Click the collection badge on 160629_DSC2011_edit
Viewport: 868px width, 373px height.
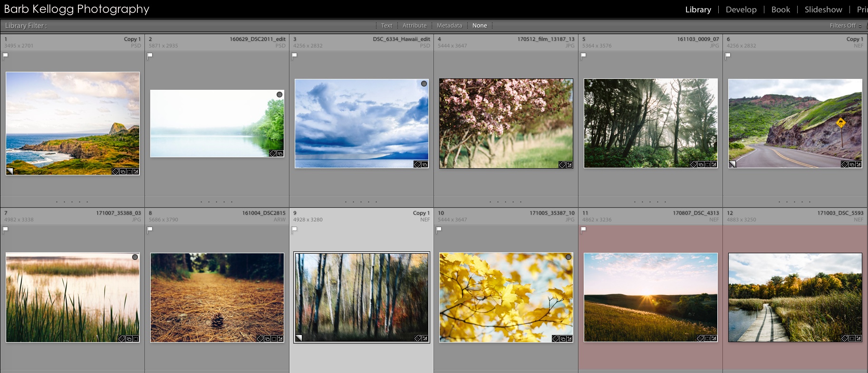point(280,153)
